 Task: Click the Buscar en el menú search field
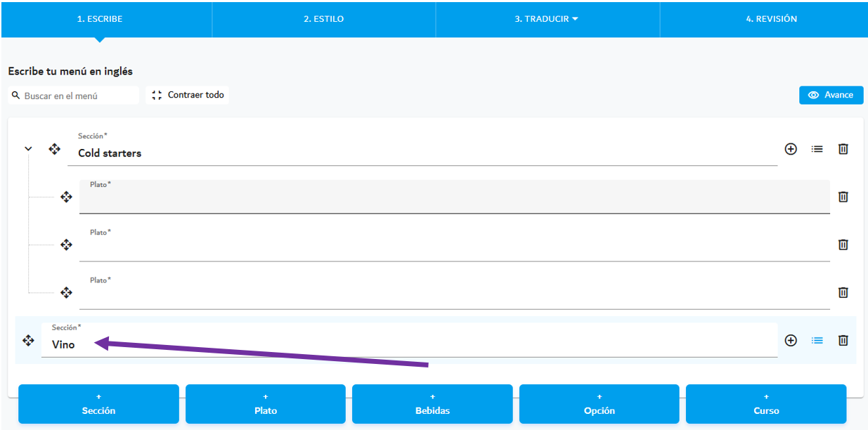pos(74,96)
